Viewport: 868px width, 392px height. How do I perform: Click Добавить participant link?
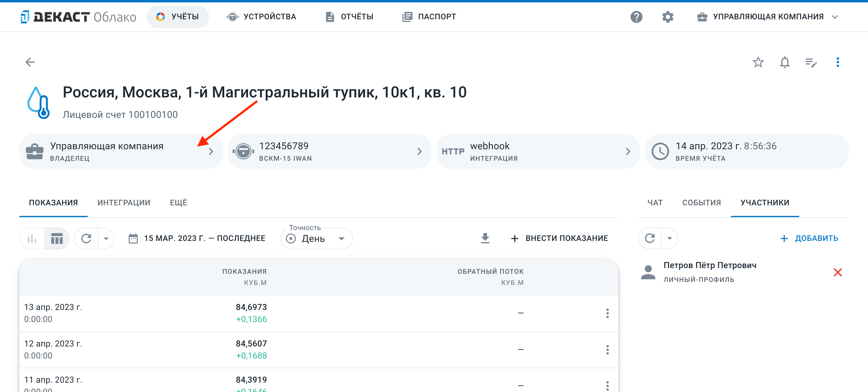(x=809, y=239)
